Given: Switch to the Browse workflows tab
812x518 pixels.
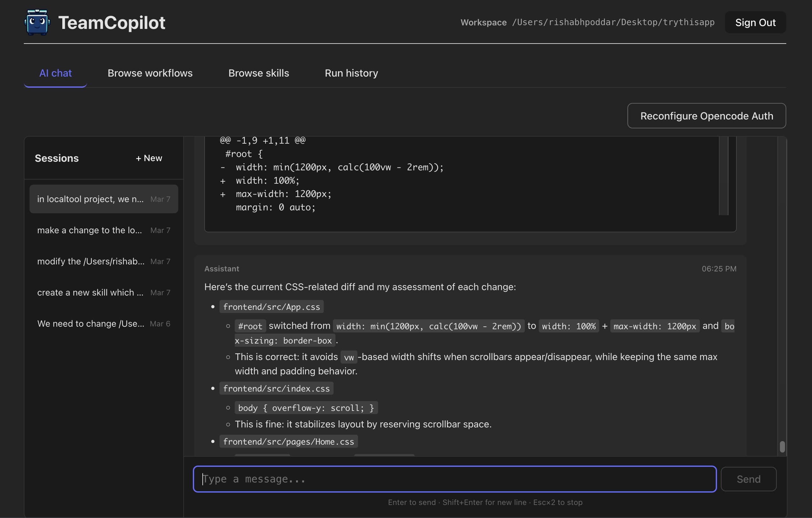Looking at the screenshot, I should (150, 73).
